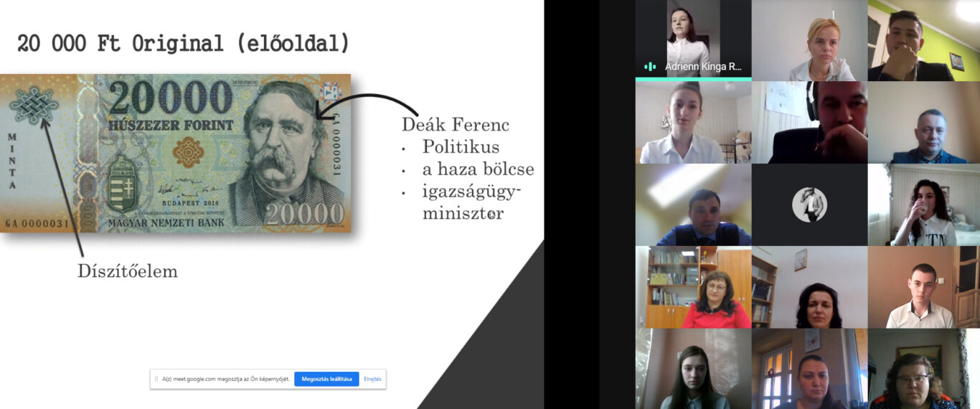Click the meet.google.com sharing notice text
The height and width of the screenshot is (409, 980).
[x=226, y=379]
